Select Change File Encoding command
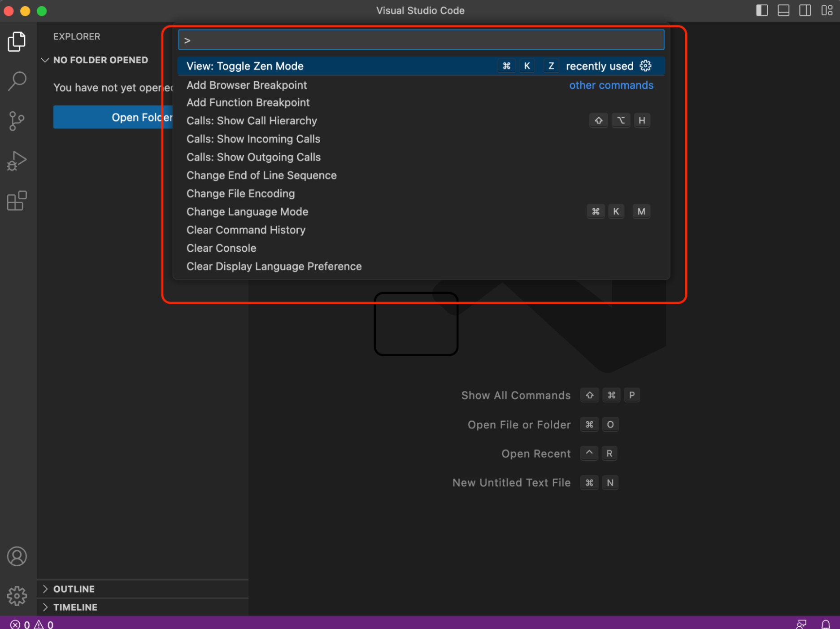The width and height of the screenshot is (840, 629). pos(421,193)
